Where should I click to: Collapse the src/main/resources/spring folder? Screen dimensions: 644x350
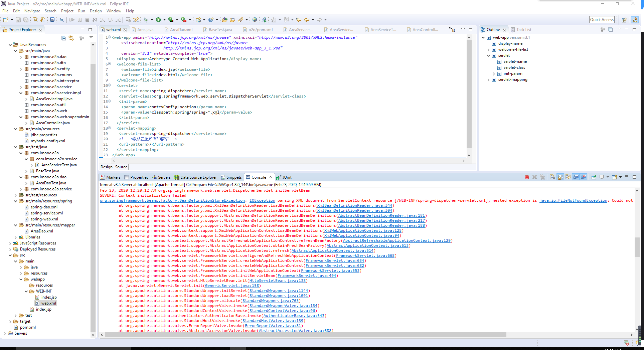click(15, 201)
